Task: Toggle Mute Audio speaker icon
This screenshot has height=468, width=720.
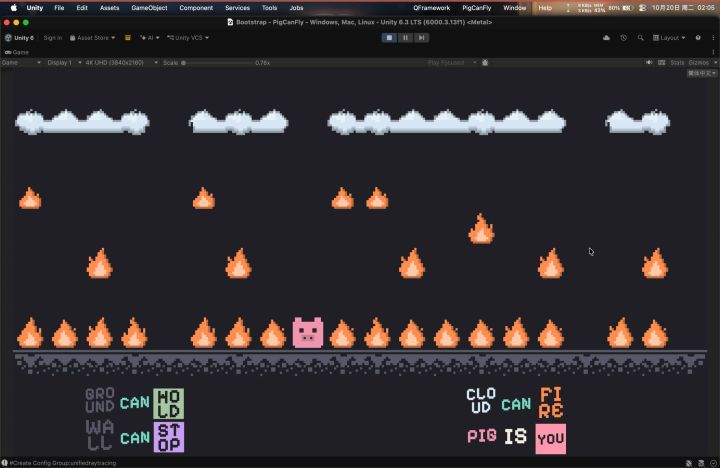Action: pyautogui.click(x=649, y=62)
